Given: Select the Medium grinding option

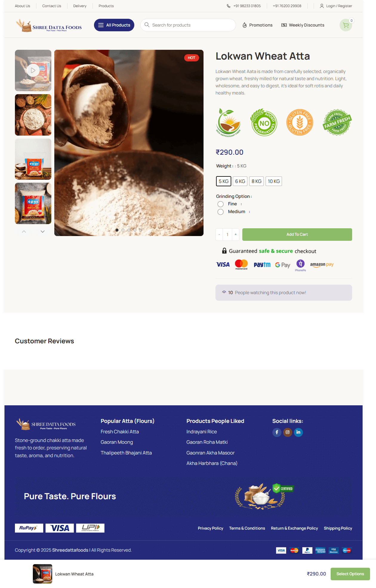Looking at the screenshot, I should (x=221, y=212).
